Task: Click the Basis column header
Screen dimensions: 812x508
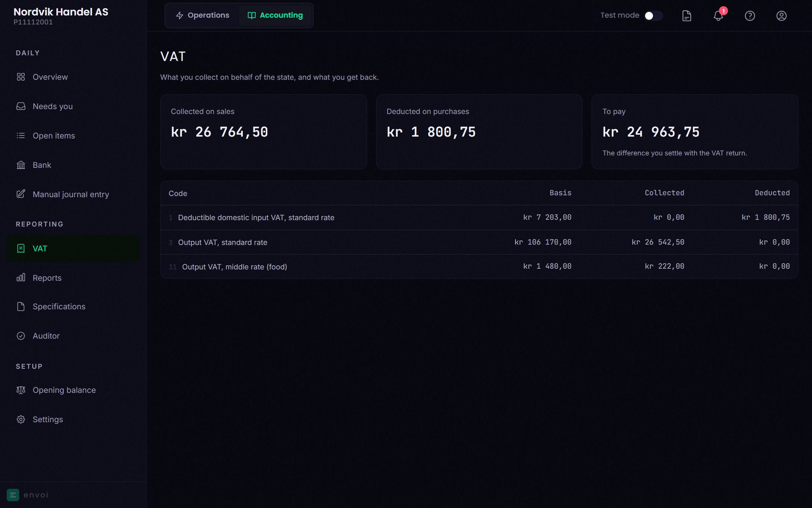Action: click(x=561, y=193)
